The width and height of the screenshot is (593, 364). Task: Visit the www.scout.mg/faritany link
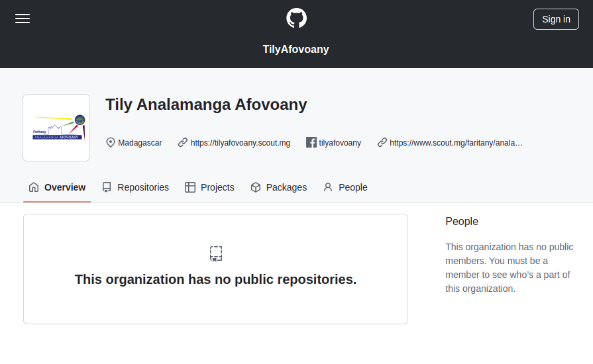tap(456, 142)
